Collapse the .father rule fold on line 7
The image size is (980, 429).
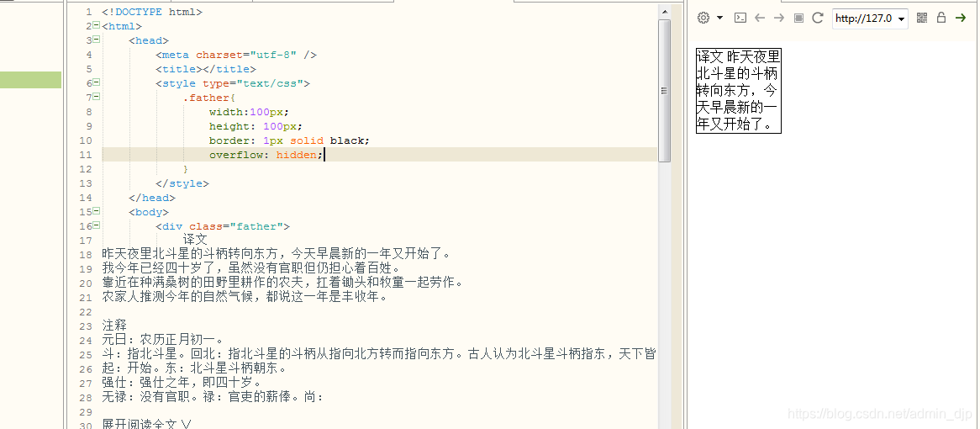[x=97, y=97]
